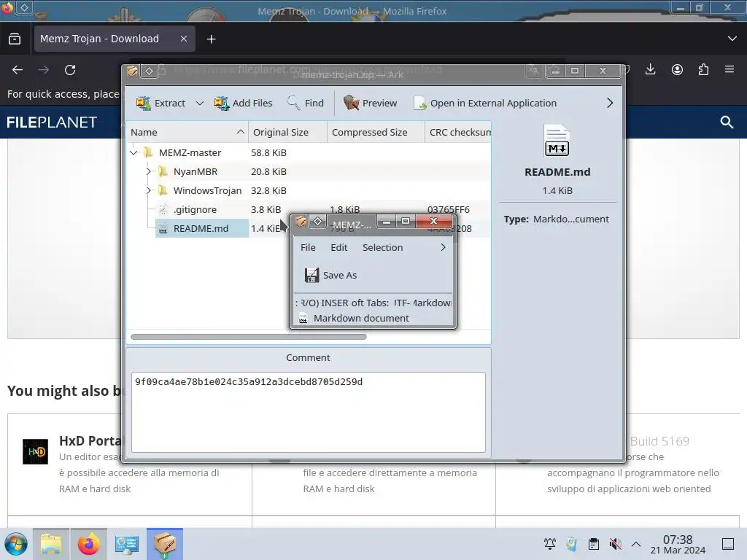Select the NyanMBR folder icon
Screen dimensions: 747x560
(x=163, y=171)
